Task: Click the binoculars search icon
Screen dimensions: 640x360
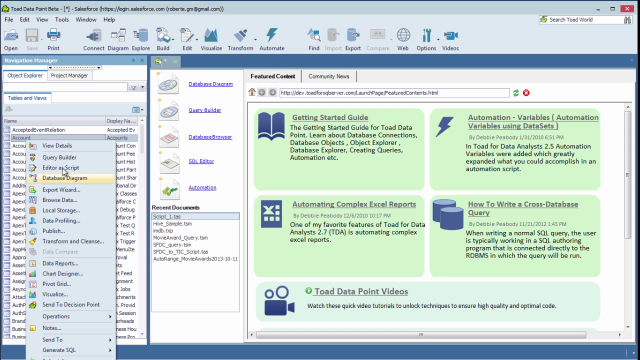Action: click(627, 20)
